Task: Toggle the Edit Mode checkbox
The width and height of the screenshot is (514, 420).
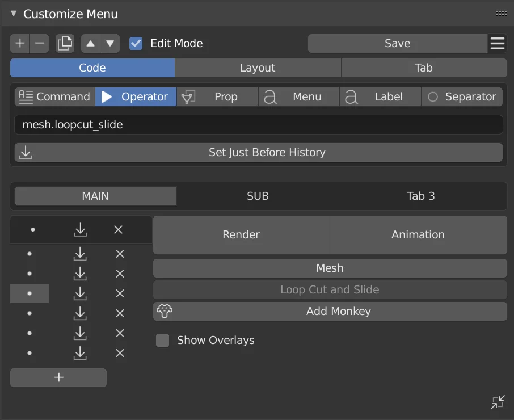Action: (135, 43)
